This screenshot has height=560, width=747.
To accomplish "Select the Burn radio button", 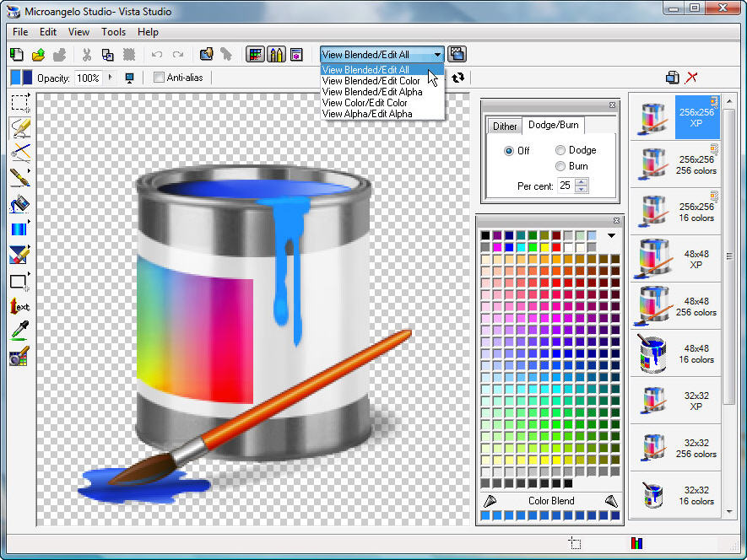I will (x=560, y=166).
